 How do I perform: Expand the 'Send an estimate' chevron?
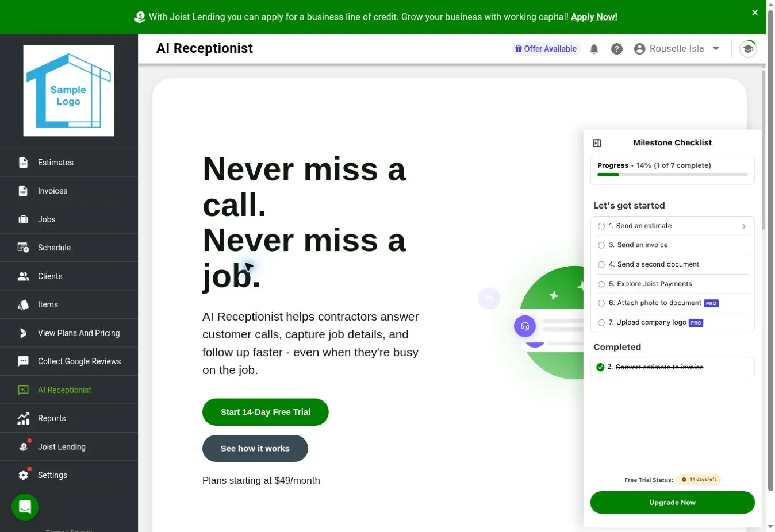pos(744,226)
